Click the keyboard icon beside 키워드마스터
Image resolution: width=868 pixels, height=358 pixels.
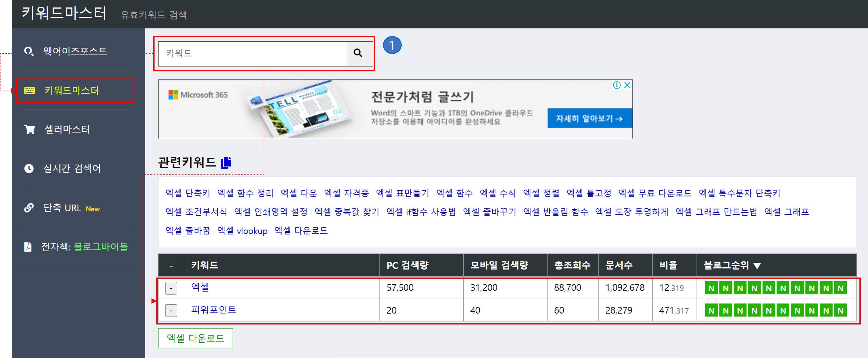click(x=29, y=90)
